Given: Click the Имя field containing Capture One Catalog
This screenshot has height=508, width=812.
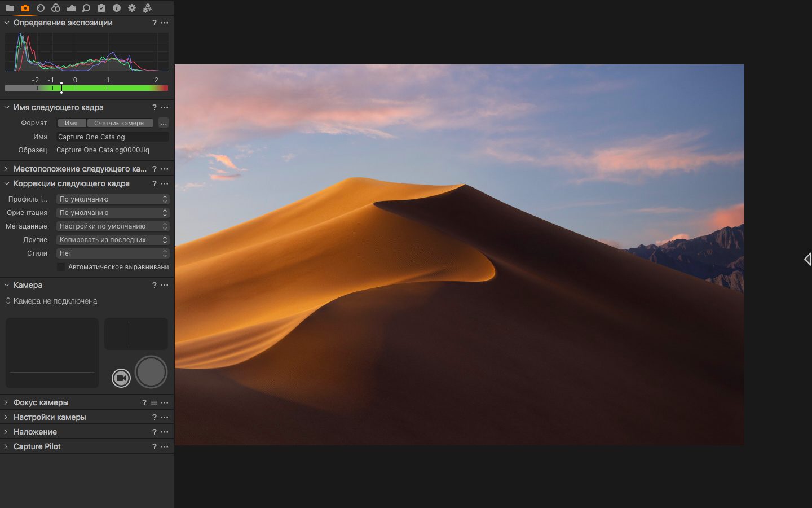Looking at the screenshot, I should [x=112, y=137].
